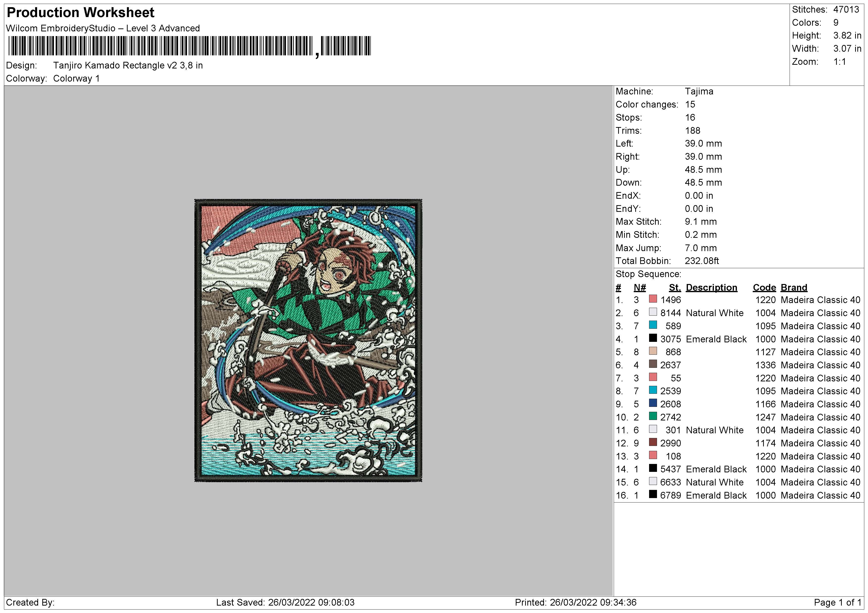Click the Width value "3.07 in"

tap(847, 49)
